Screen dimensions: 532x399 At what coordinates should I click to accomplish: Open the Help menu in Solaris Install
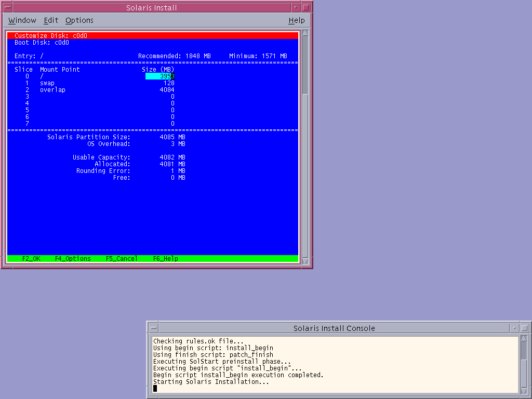[x=297, y=20]
